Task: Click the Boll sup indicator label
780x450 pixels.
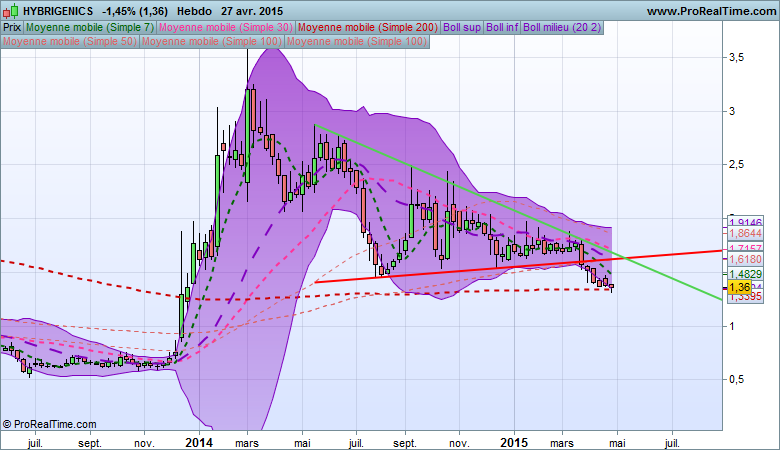Action: [461, 28]
